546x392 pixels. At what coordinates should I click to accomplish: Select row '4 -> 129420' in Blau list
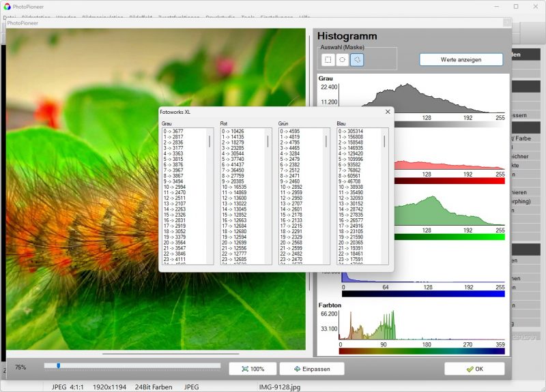tap(350, 153)
